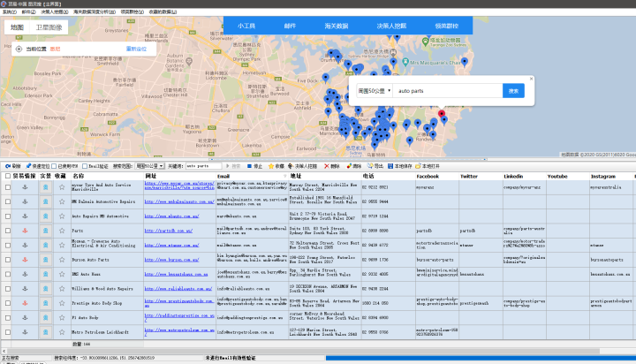The width and height of the screenshot is (636, 364).
Task: Star the P1 Auto Body row
Action: pos(62,317)
